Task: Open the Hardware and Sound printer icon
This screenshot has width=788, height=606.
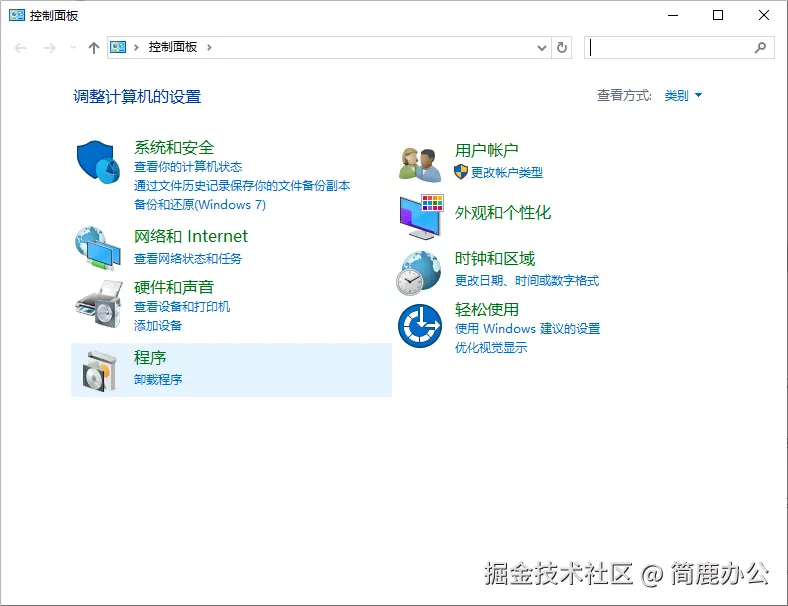Action: coord(99,305)
